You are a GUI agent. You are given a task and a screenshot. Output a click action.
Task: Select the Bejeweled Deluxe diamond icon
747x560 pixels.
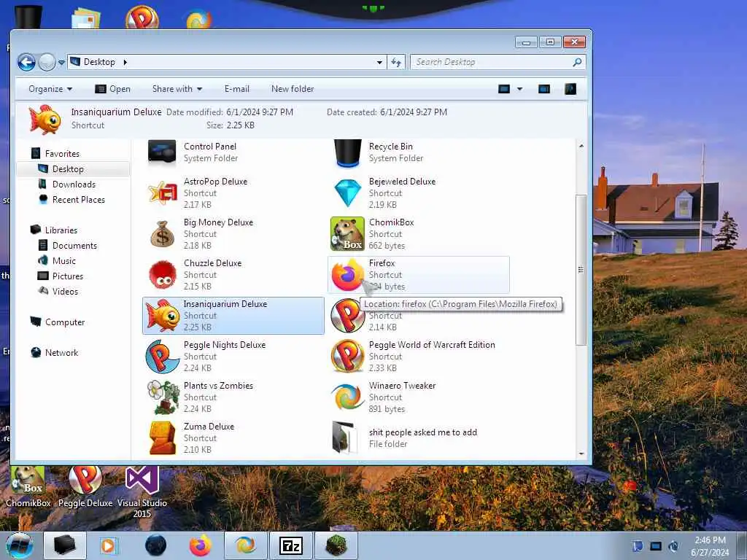[x=347, y=192]
